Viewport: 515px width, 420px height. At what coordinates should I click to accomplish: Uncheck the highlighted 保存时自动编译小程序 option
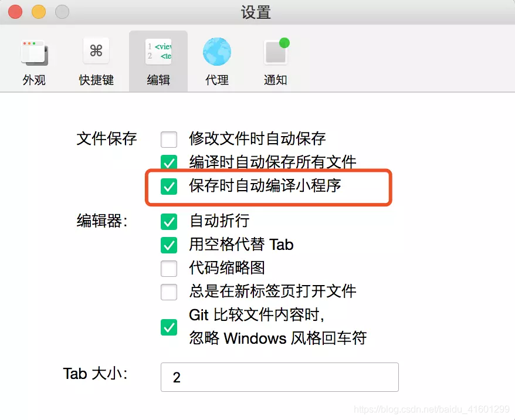tap(169, 186)
